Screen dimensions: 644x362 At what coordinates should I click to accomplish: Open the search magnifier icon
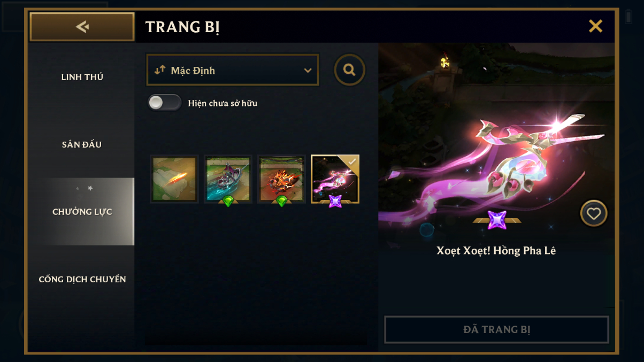(349, 70)
